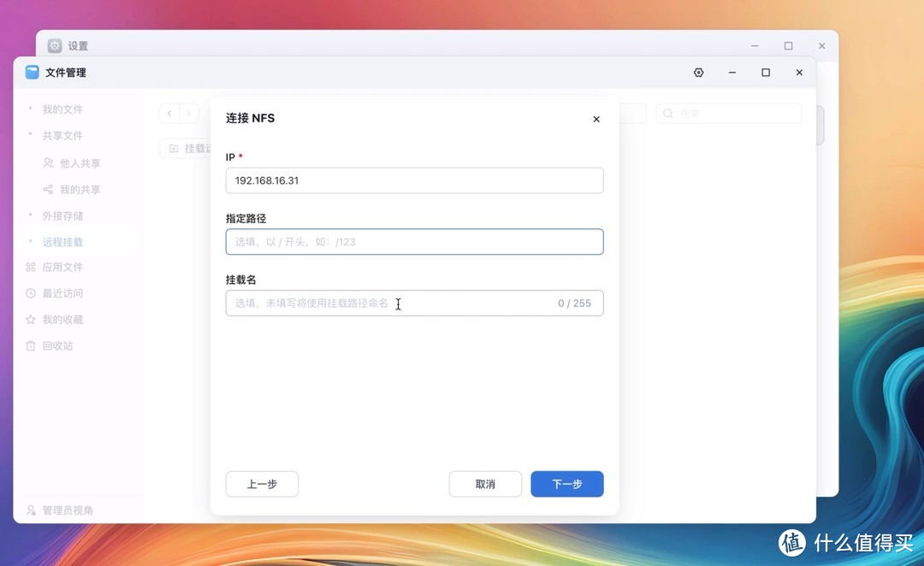Image resolution: width=924 pixels, height=566 pixels.
Task: Focus the 指定路径 path input field
Action: [414, 241]
